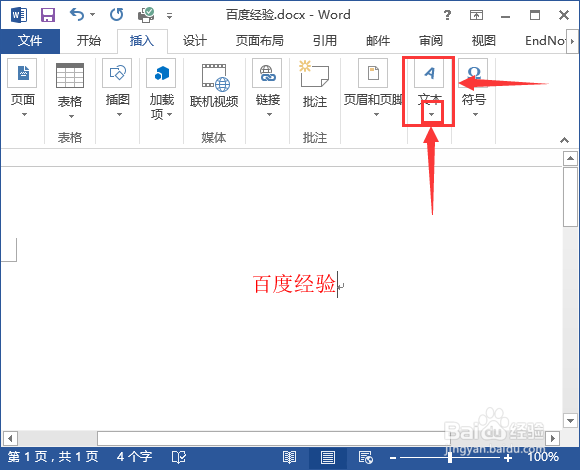Click the 加载项 Add-ins icon
Image resolution: width=580 pixels, height=470 pixels.
click(x=161, y=73)
